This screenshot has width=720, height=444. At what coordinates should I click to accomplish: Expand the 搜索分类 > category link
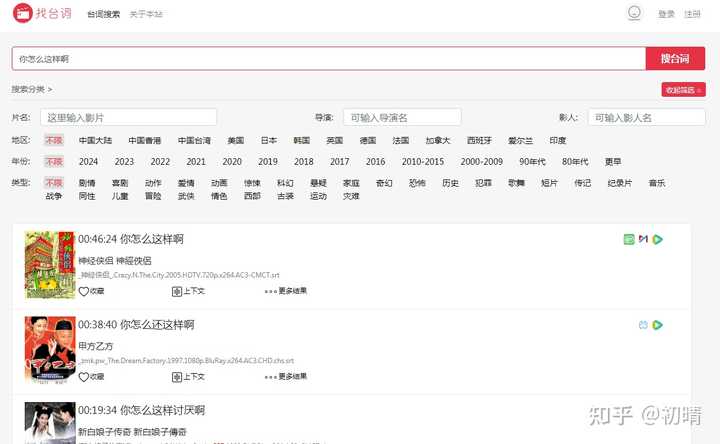coord(32,89)
